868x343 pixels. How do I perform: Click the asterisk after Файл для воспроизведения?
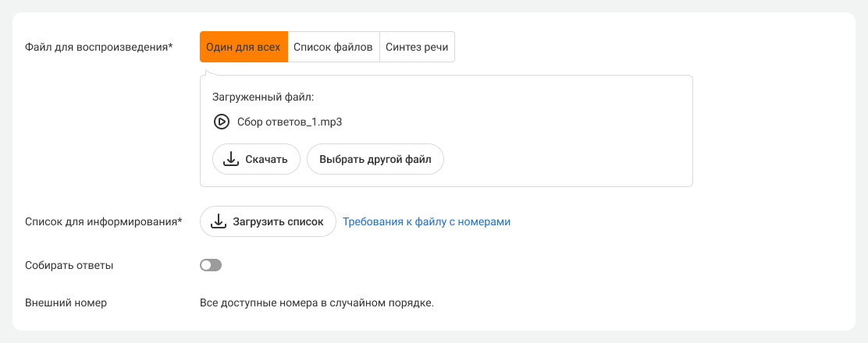[170, 47]
